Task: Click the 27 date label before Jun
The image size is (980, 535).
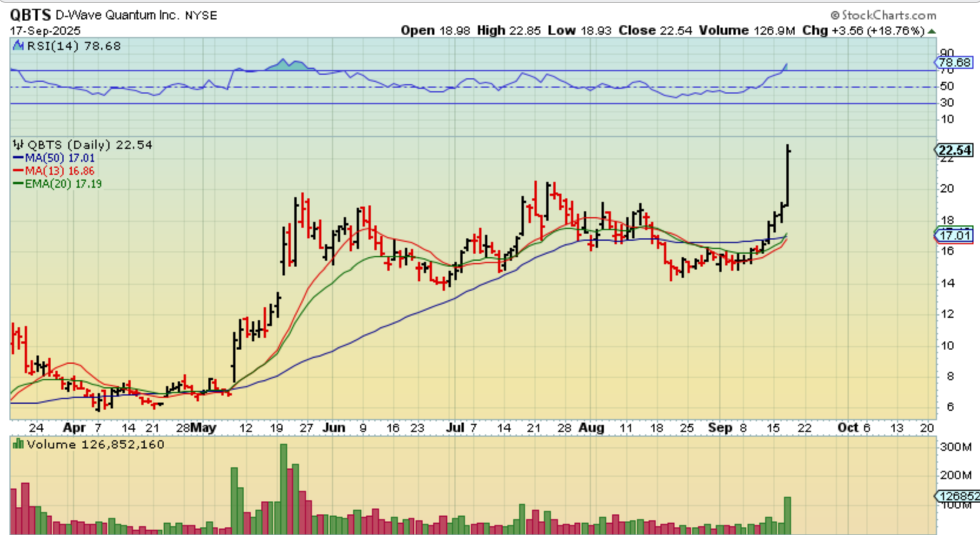Action: click(306, 428)
